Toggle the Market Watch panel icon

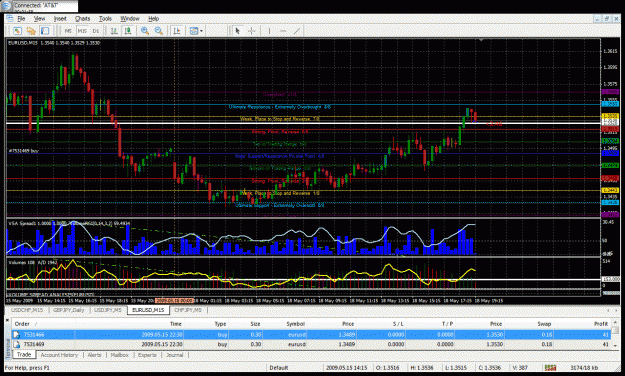pos(45,31)
